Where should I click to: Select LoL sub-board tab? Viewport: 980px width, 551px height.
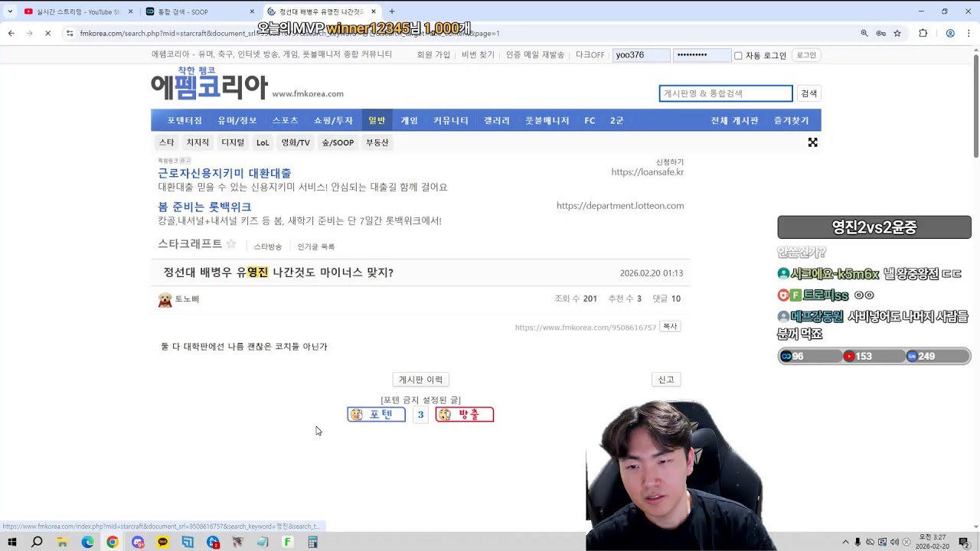[x=263, y=142]
